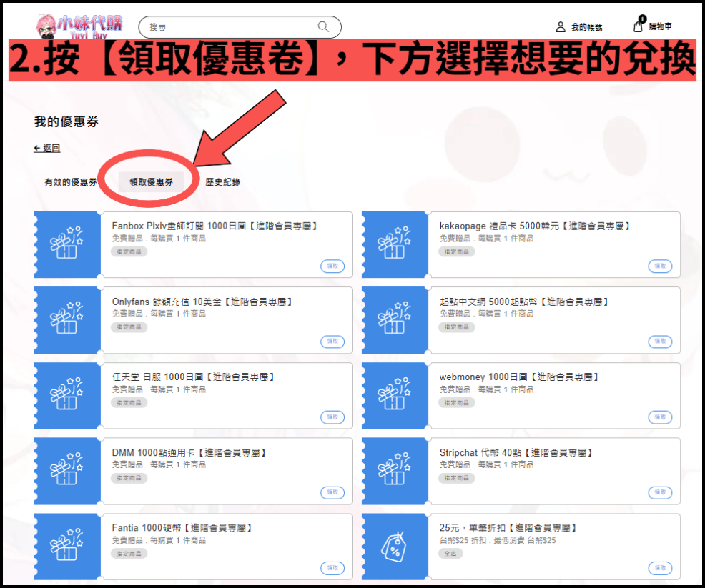Click the 指定商品 tag on webmoney coupon
This screenshot has height=588, width=705.
click(x=457, y=402)
